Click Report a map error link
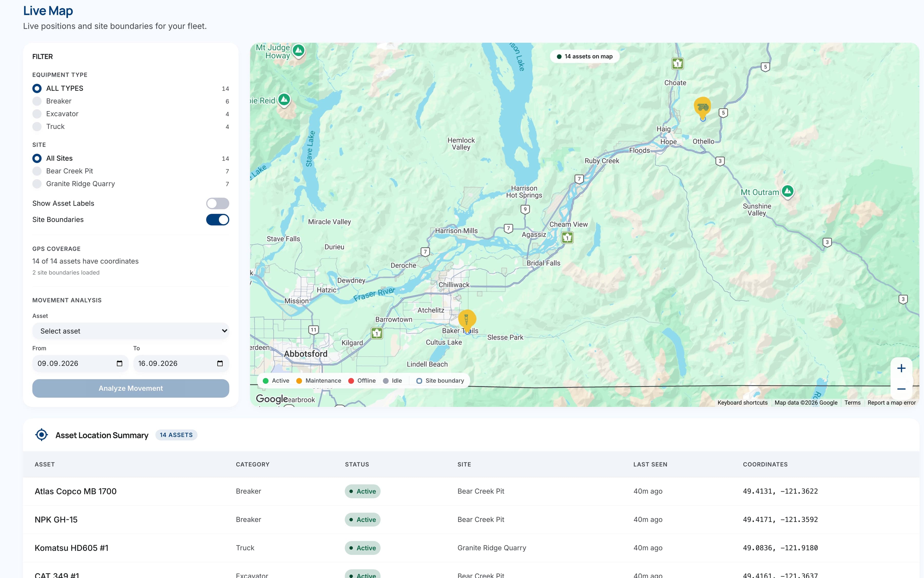The width and height of the screenshot is (924, 578). click(x=892, y=403)
